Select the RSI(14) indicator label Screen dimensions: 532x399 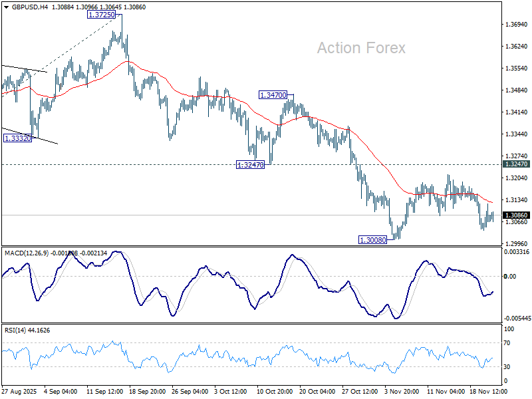click(x=15, y=330)
